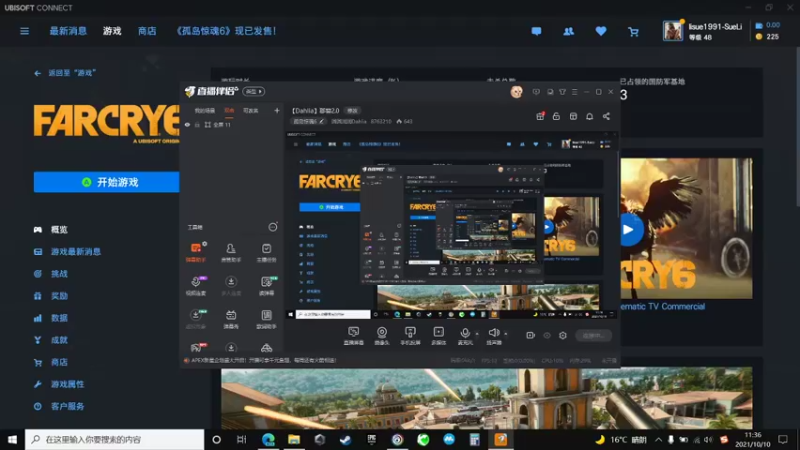Screen dimensions: 800x450
Task: Start recording with the record icon
Action: pyautogui.click(x=530, y=335)
